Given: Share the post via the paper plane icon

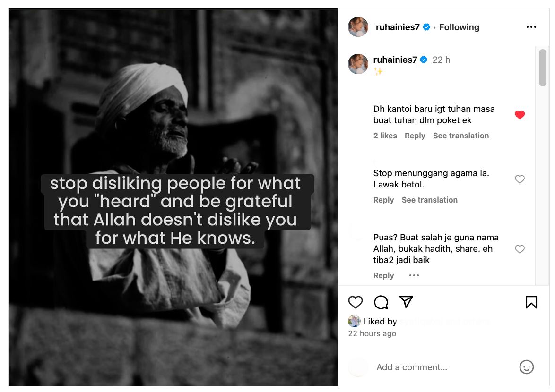Looking at the screenshot, I should tap(406, 302).
